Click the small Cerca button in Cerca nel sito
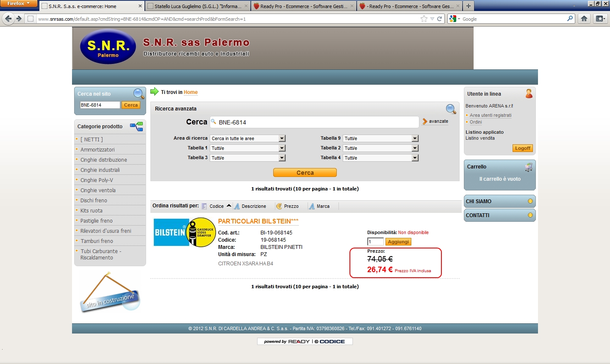610x364 pixels. [x=131, y=105]
